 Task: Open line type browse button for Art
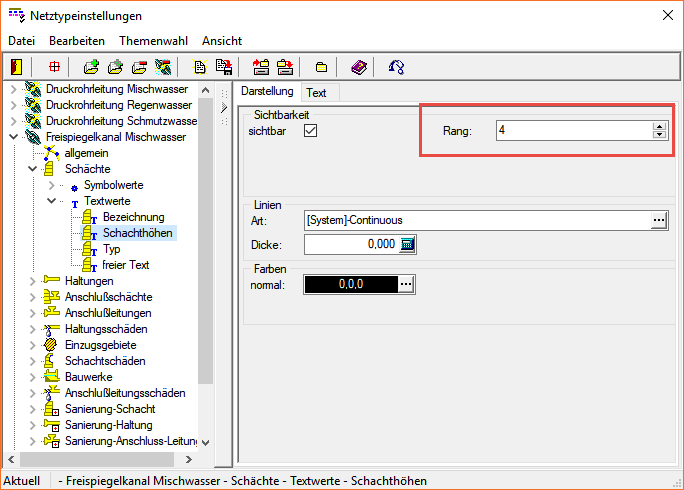659,220
